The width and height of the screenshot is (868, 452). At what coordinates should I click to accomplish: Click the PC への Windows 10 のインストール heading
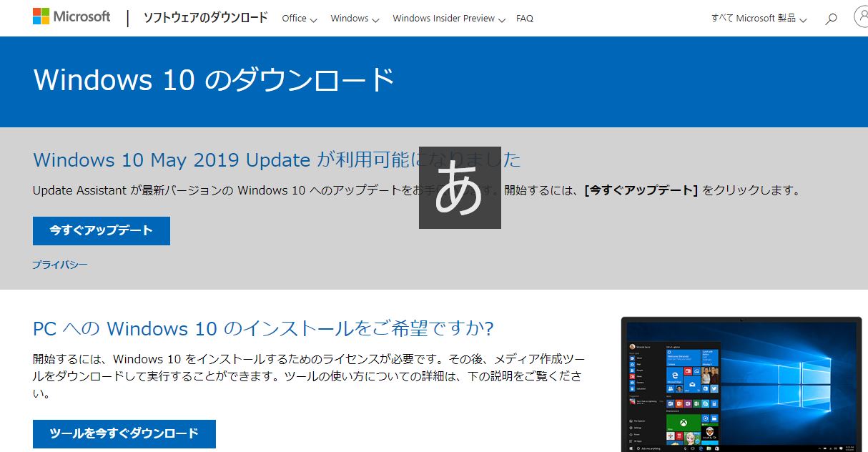[263, 329]
